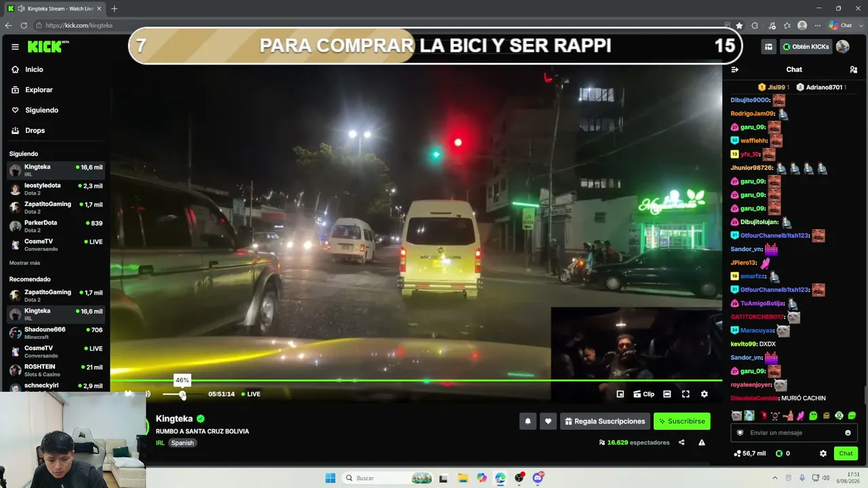868x488 pixels.
Task: Toggle notifications bell for Kingteka
Action: coord(528,421)
